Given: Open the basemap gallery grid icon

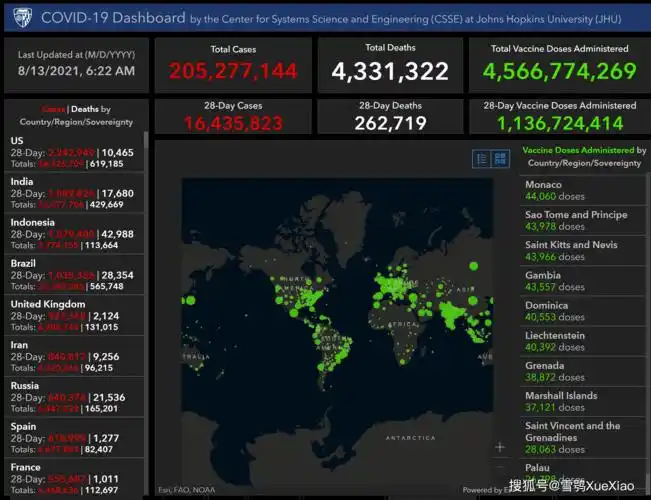Looking at the screenshot, I should pyautogui.click(x=500, y=159).
